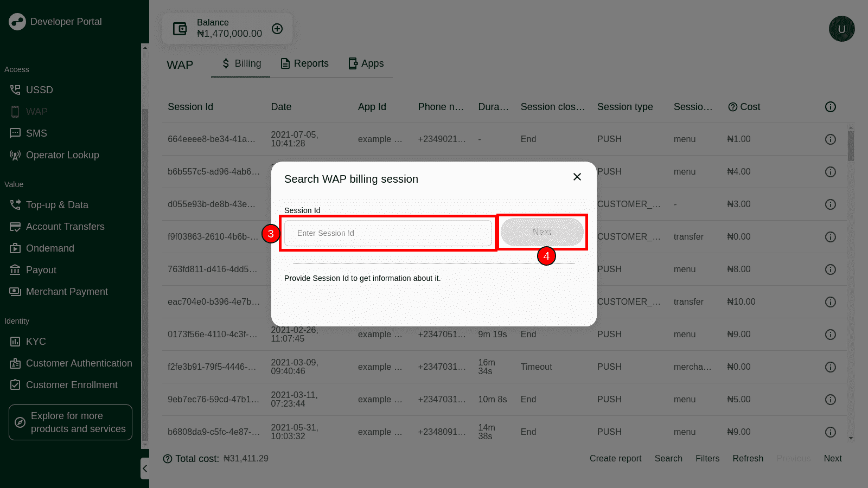Click the add balance plus icon
The height and width of the screenshot is (488, 868).
click(x=277, y=29)
